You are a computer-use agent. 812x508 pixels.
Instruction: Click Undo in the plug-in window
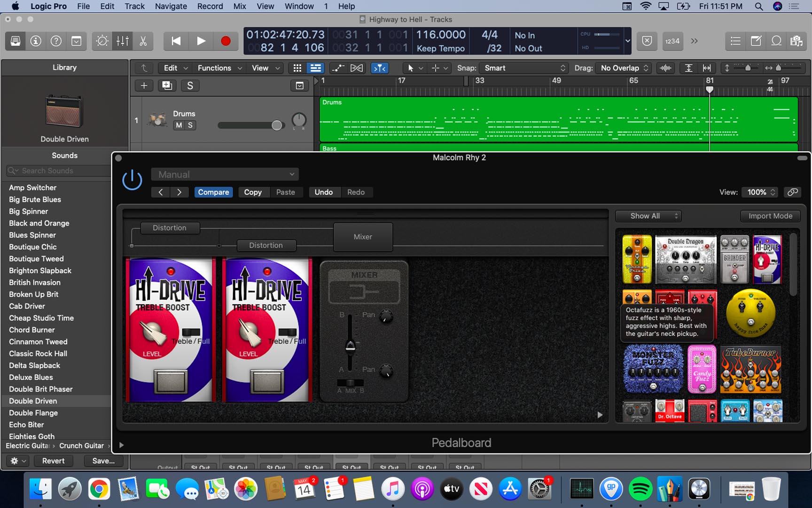[324, 192]
